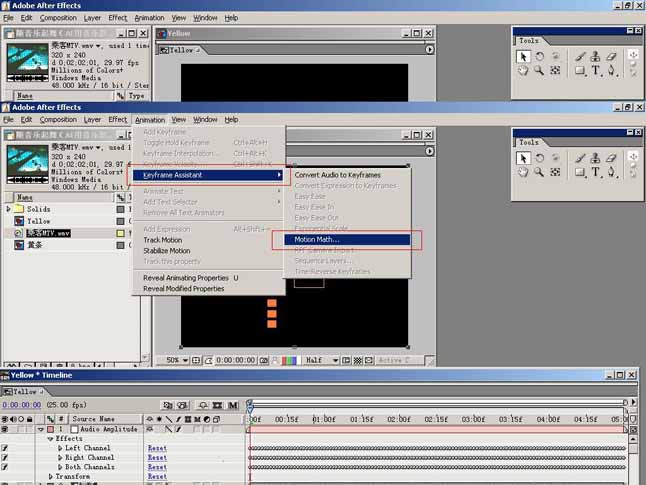
Task: Select Keyframe Assistant in Animation menu
Action: [208, 175]
